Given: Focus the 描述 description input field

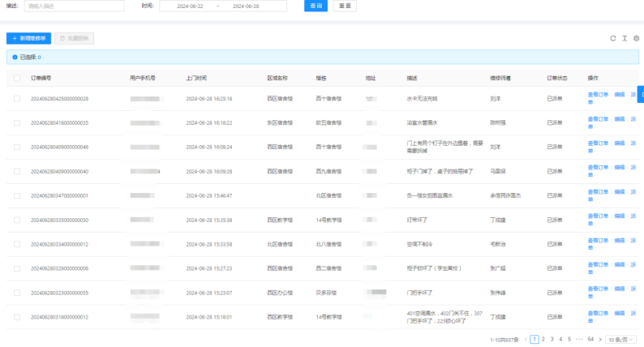Looking at the screenshot, I should [x=74, y=6].
